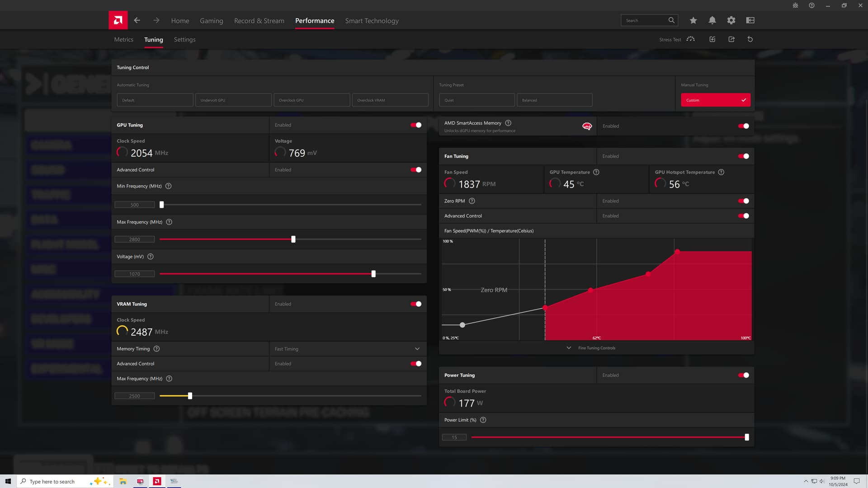Click the export tuning profile icon
This screenshot has height=488, width=868.
point(731,39)
